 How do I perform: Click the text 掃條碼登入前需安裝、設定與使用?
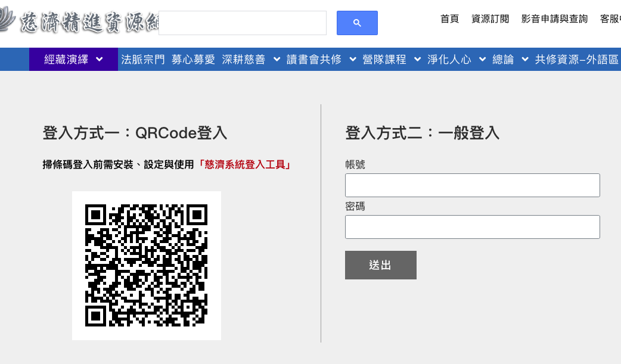tap(119, 165)
